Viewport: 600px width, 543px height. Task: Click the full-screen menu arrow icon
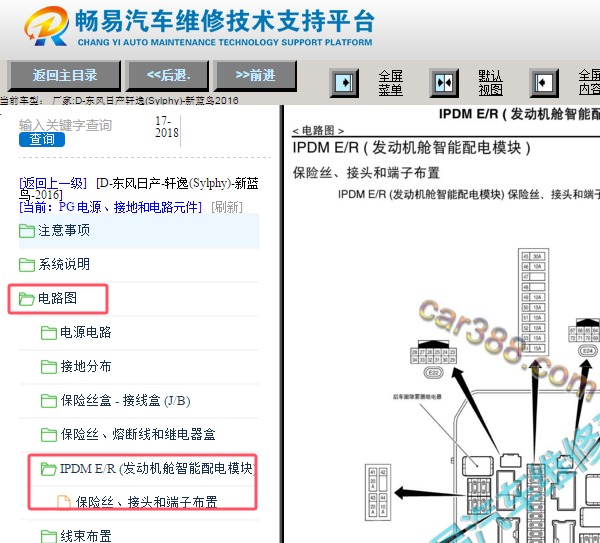pyautogui.click(x=344, y=83)
